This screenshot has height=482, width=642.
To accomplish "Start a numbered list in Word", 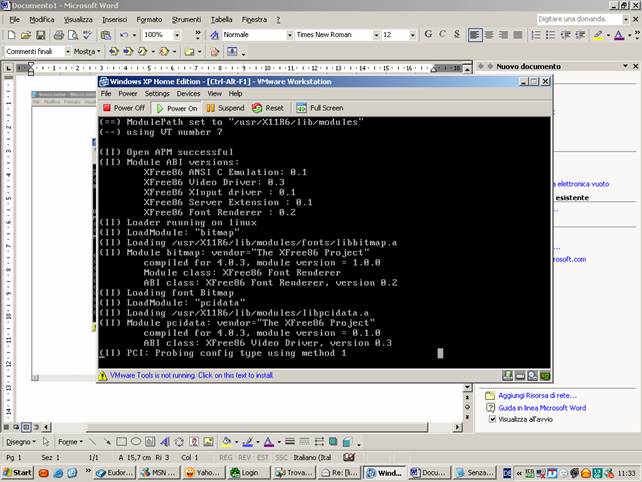I will (536, 35).
